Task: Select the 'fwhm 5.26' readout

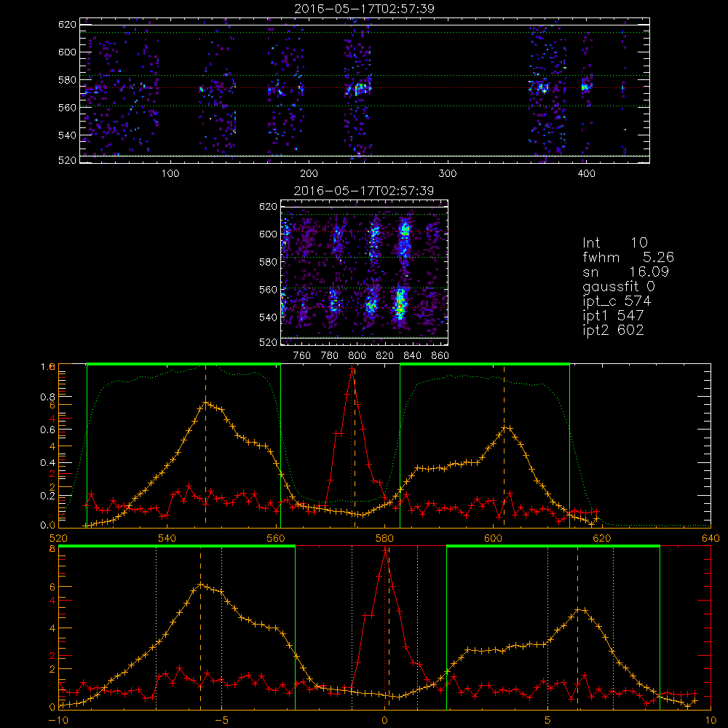Action: (x=628, y=257)
